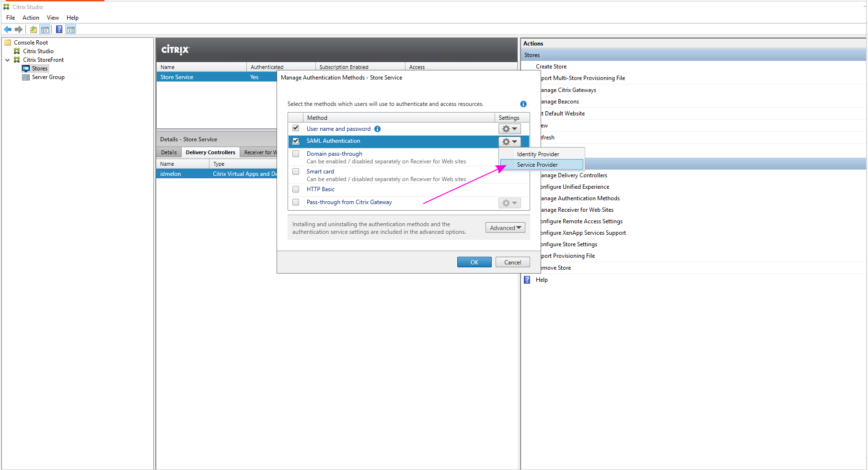Click Manage Beacons action
The width and height of the screenshot is (868, 470).
click(560, 102)
